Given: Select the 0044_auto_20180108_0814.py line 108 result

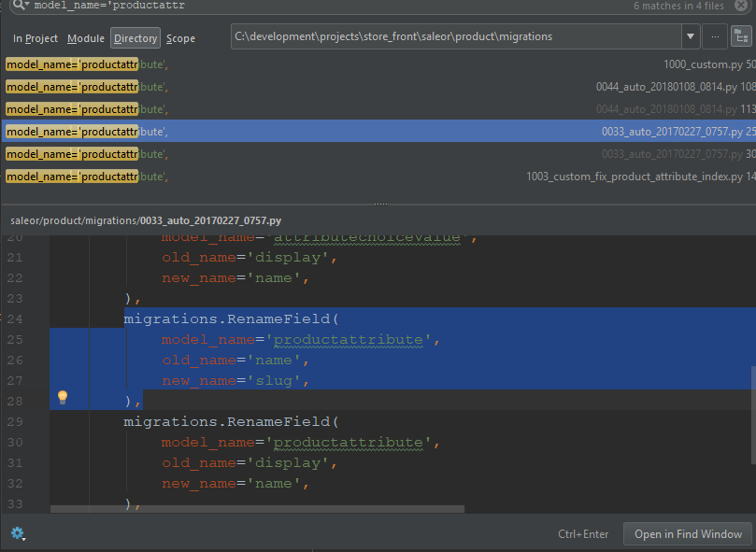Looking at the screenshot, I should pos(379,87).
